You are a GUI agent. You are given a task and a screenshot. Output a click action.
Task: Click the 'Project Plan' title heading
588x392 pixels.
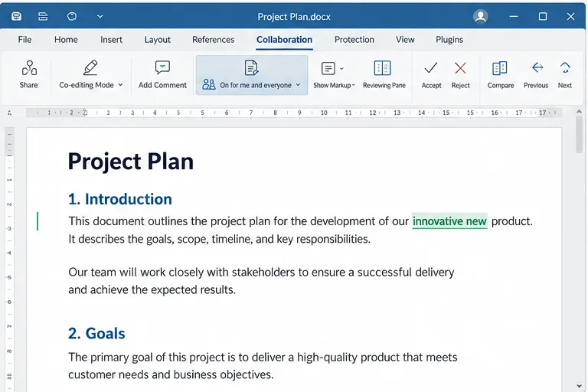click(x=131, y=162)
